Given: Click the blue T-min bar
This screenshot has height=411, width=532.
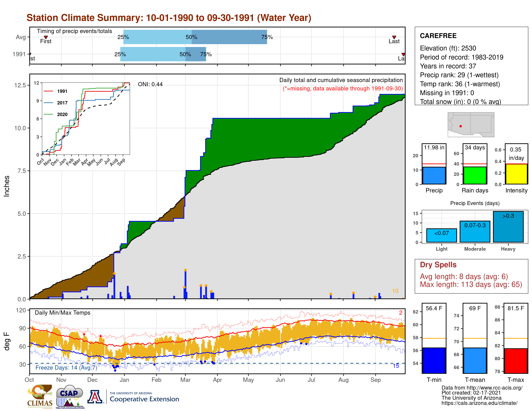Looking at the screenshot, I should pyautogui.click(x=434, y=360).
